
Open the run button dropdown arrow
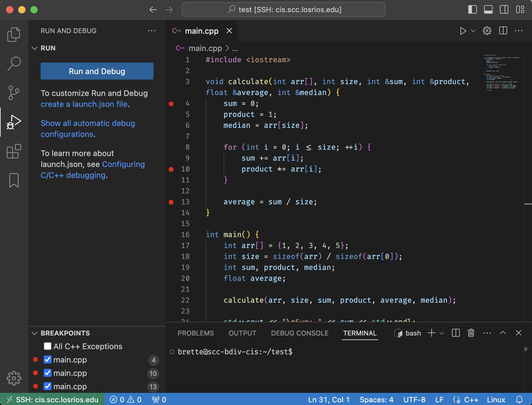click(x=473, y=31)
